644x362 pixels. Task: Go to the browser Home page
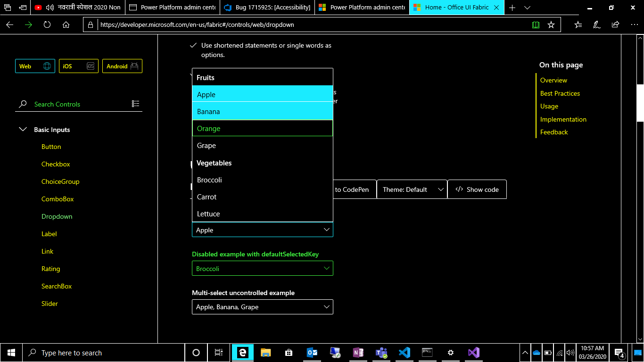click(x=66, y=25)
